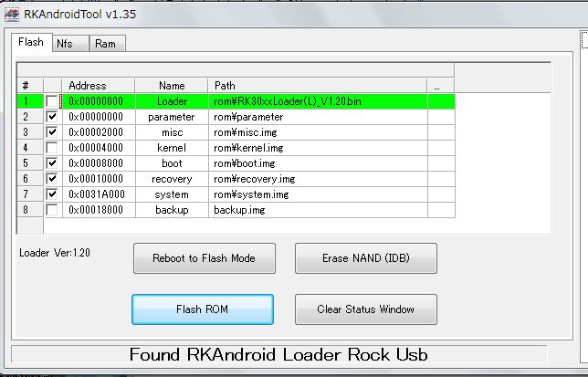Screen dimensions: 588x377
Task: Click the backup name cell
Action: [173, 210]
